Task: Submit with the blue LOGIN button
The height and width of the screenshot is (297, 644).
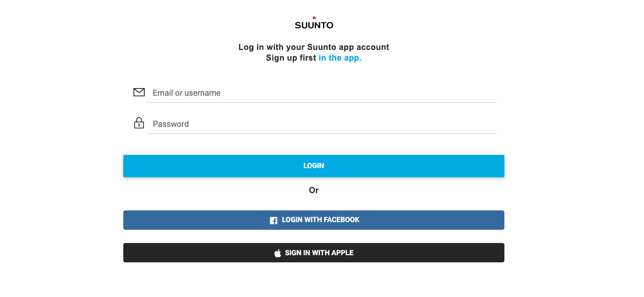Action: coord(314,166)
